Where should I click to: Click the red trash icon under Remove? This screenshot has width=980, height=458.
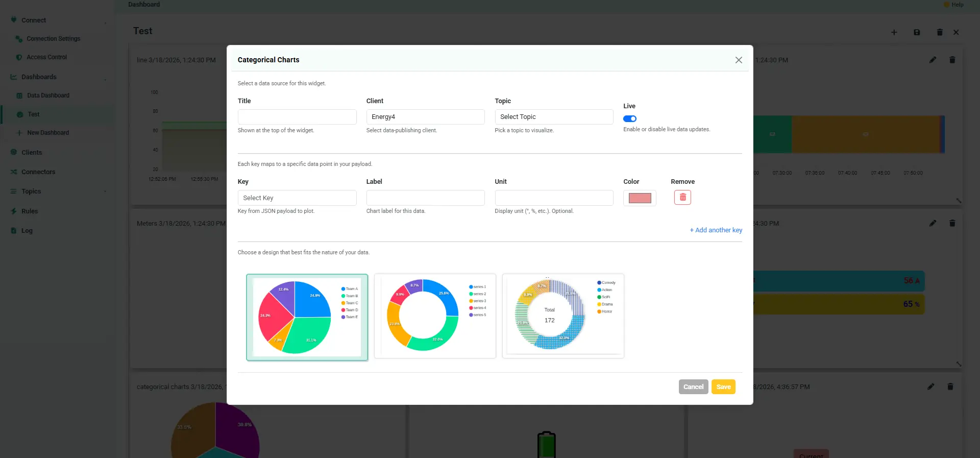click(682, 198)
